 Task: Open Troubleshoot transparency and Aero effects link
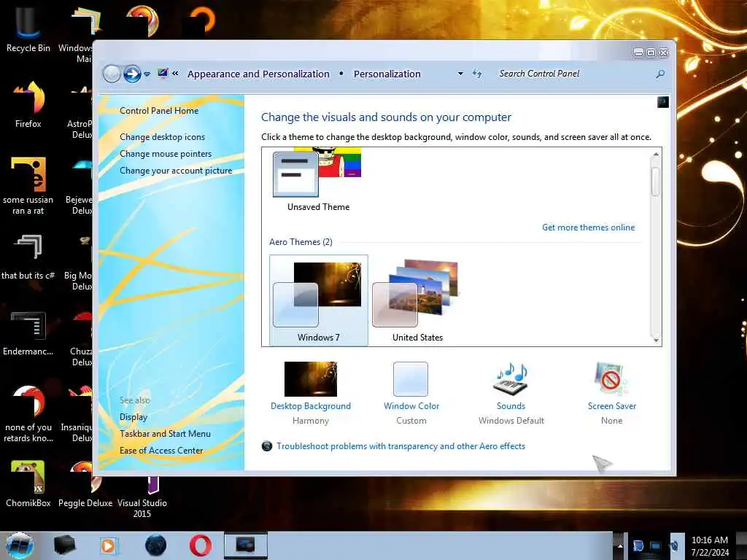pos(400,446)
